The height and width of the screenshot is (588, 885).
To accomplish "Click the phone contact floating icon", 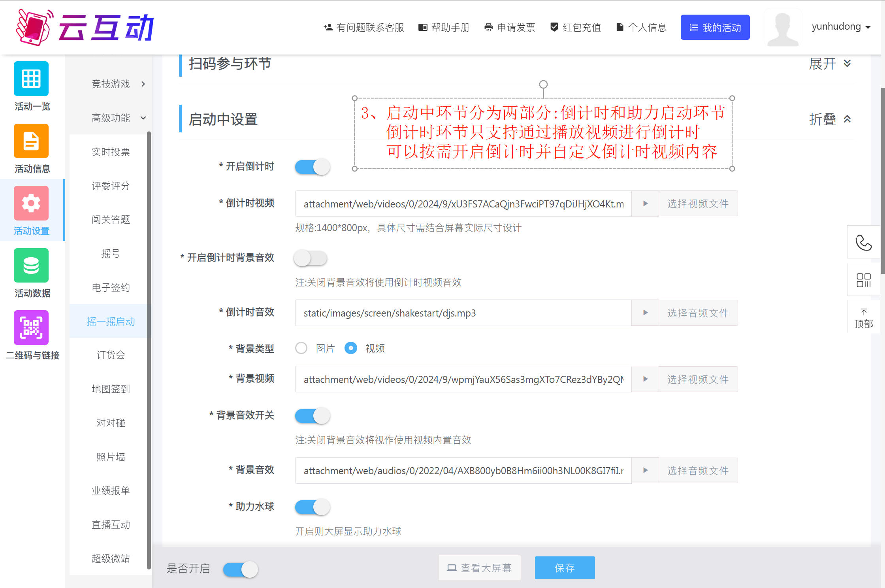I will click(x=863, y=242).
